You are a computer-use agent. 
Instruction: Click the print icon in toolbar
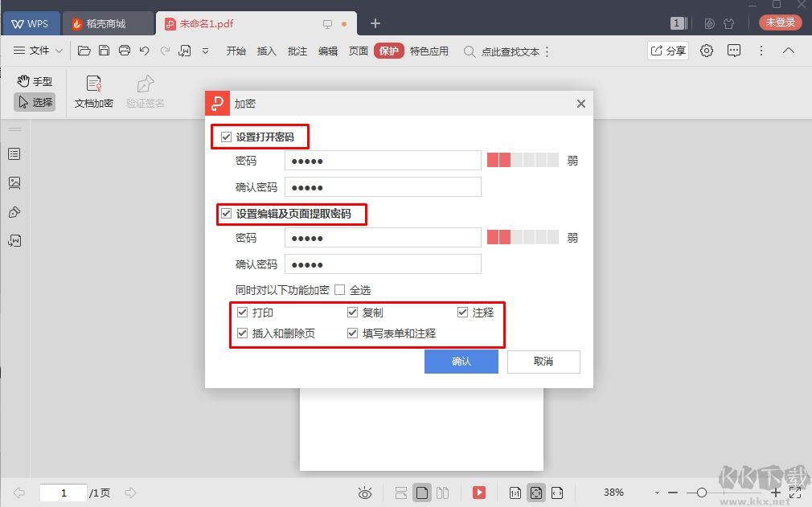click(x=125, y=51)
